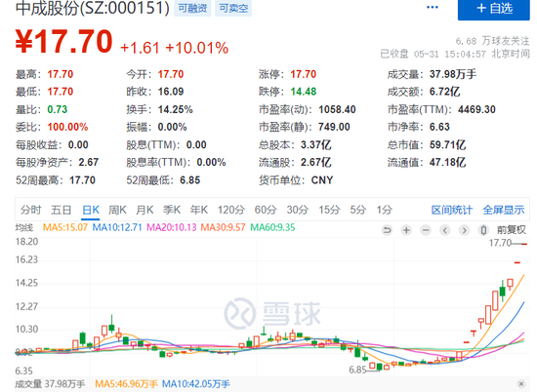
Task: Click the 流通值 47.18亿 value
Action: tap(447, 162)
